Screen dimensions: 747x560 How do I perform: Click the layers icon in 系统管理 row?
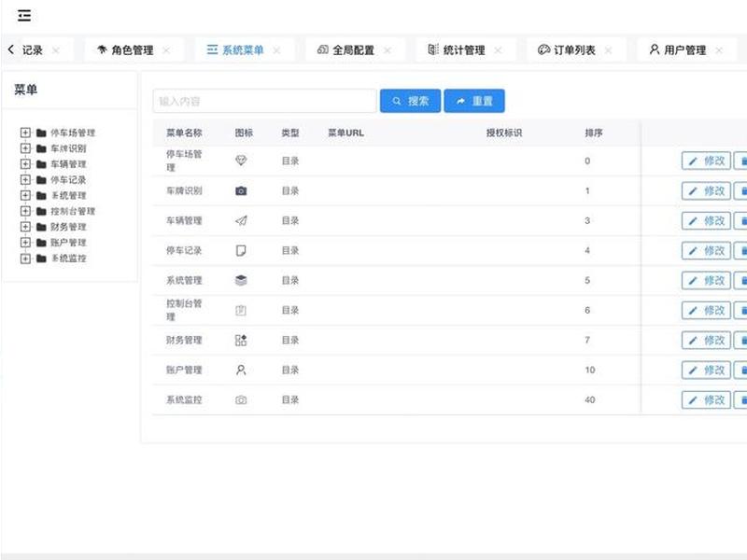tap(241, 281)
